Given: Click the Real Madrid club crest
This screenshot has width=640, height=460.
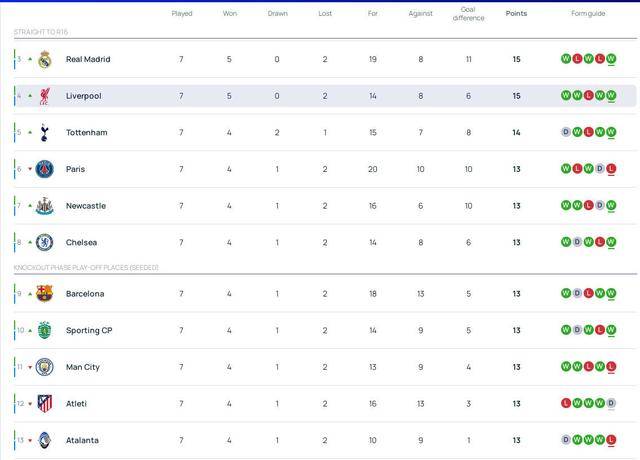Looking at the screenshot, I should pos(44,59).
